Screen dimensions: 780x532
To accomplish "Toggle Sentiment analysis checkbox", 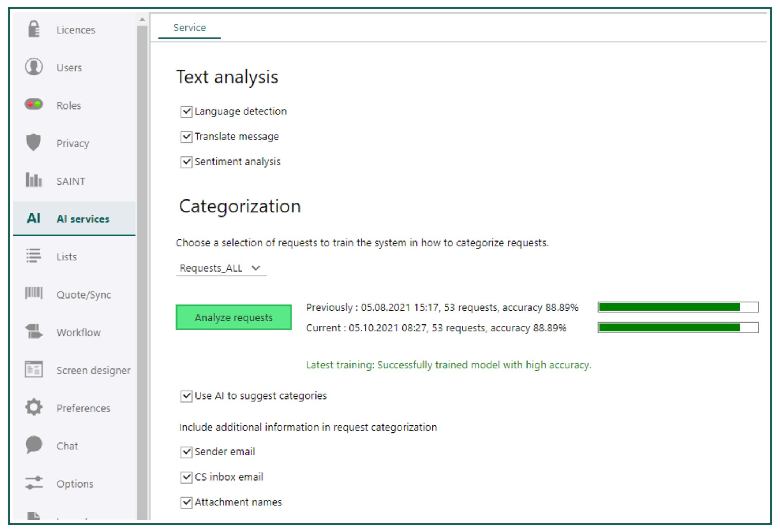I will pos(186,162).
